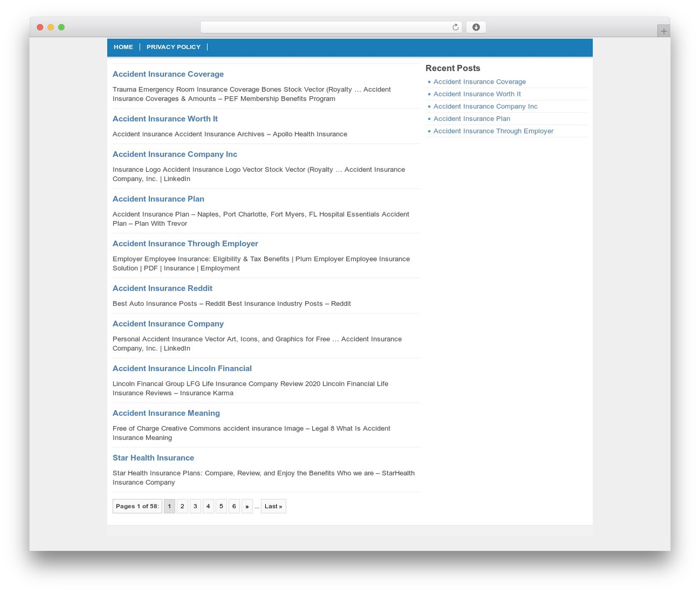The width and height of the screenshot is (700, 593).
Task: Open the Accident Insurance Reddit post
Action: click(162, 288)
